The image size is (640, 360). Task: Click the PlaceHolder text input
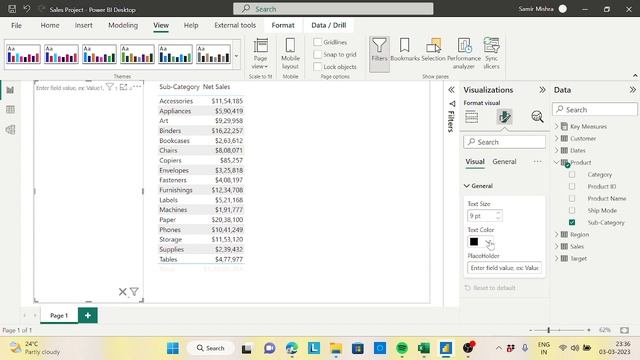coord(504,268)
